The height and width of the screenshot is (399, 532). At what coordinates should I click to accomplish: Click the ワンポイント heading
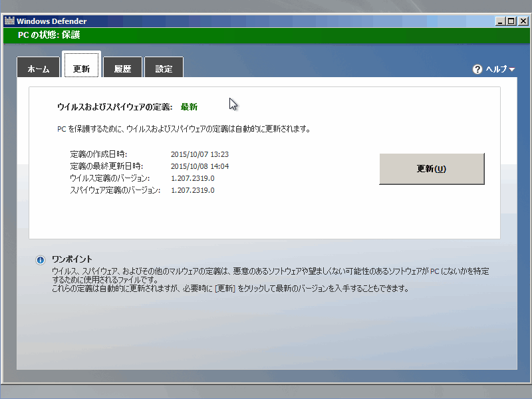[72, 259]
